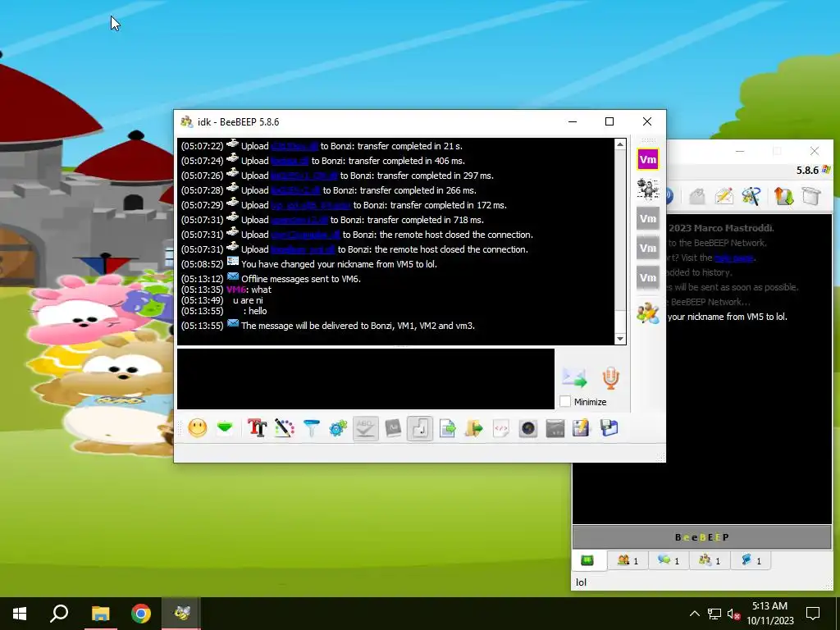The image size is (840, 630).
Task: Select the first grey Vm avatar
Action: click(x=648, y=218)
